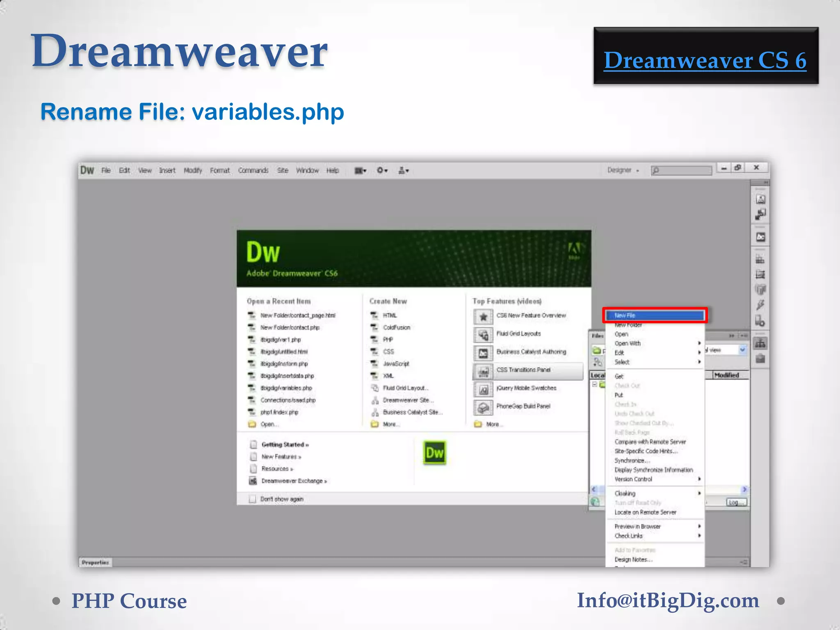
Task: Choose New File from the context menu
Action: click(x=655, y=315)
